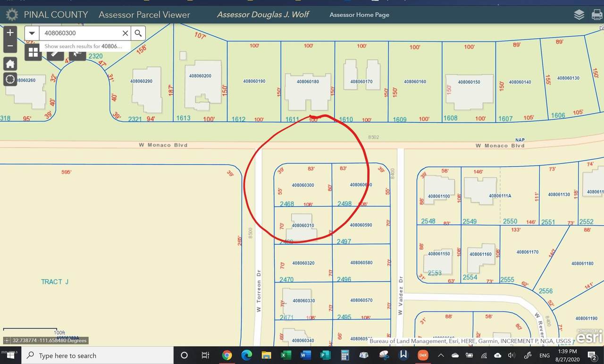Open Publisher from taskbar
The height and width of the screenshot is (364, 604).
[325, 356]
